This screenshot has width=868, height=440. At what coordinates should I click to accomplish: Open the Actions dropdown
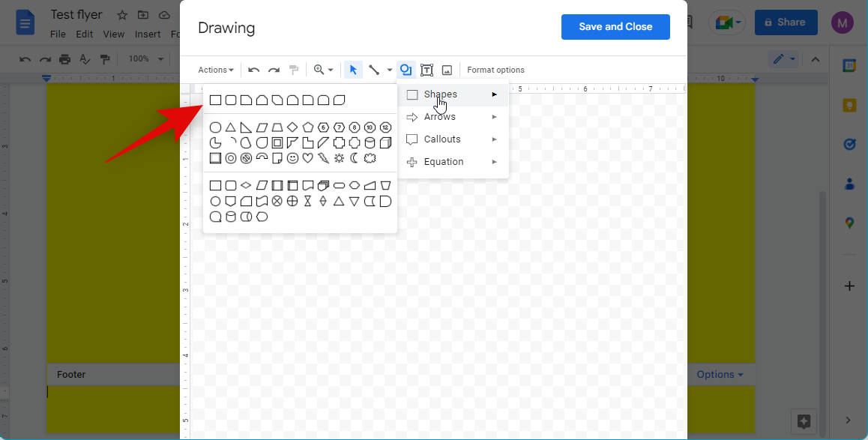pos(216,70)
